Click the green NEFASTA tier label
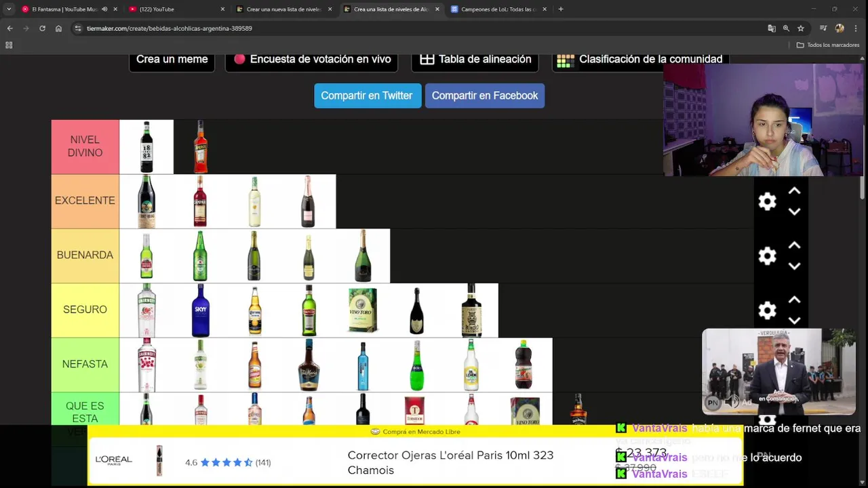The height and width of the screenshot is (488, 868). [x=85, y=364]
